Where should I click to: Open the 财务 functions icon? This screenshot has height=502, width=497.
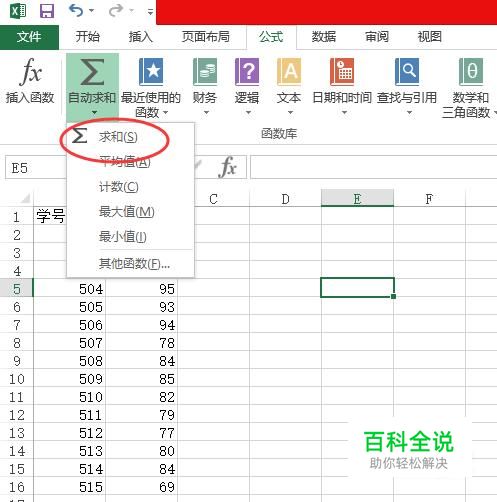[x=205, y=72]
